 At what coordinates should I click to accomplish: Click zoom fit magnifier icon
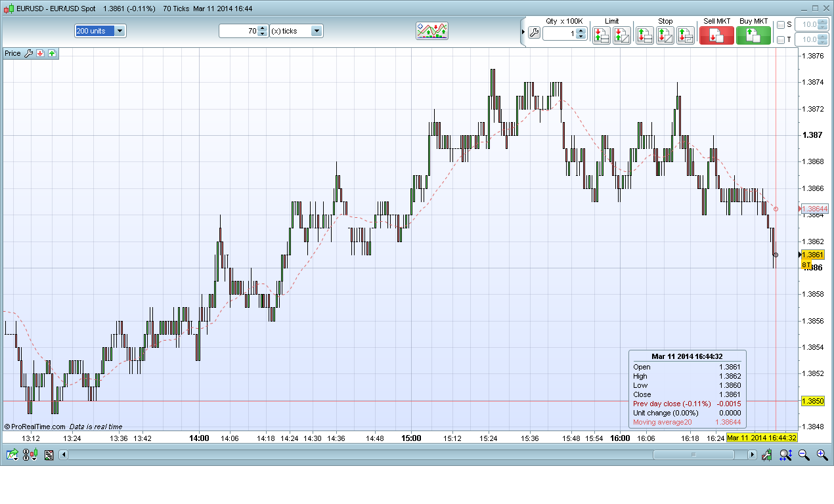point(785,454)
